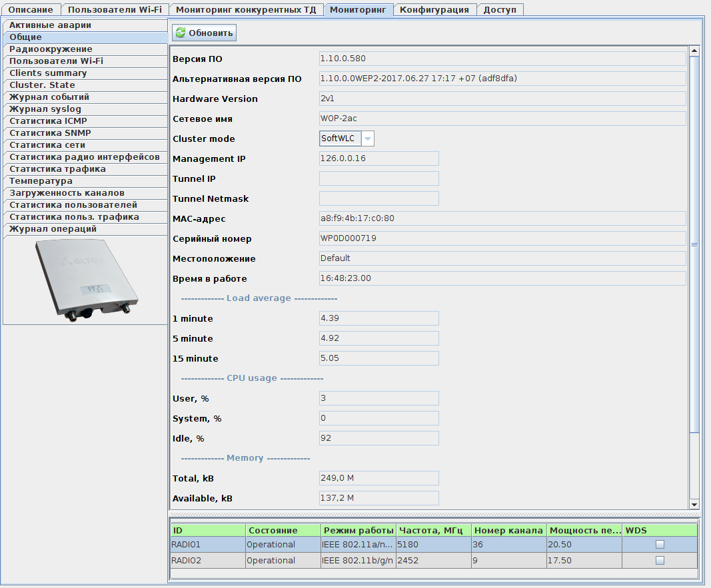Open Загруженность каналов section
This screenshot has height=588, width=711.
(x=67, y=193)
